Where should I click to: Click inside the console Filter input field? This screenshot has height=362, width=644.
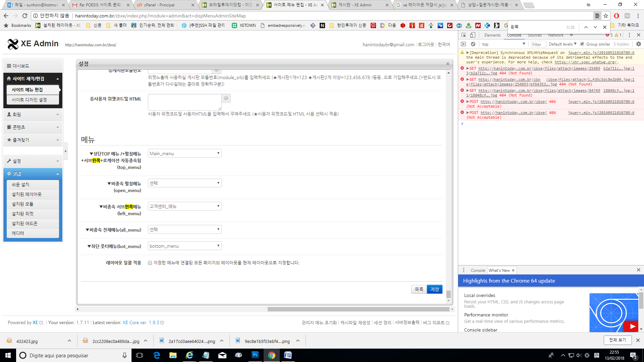tap(538, 44)
